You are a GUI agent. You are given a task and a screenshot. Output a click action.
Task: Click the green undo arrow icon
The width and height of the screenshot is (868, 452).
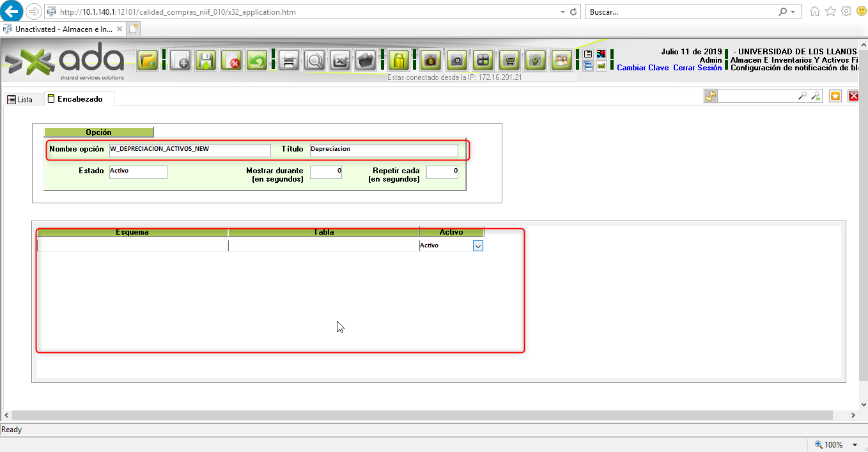tap(257, 61)
